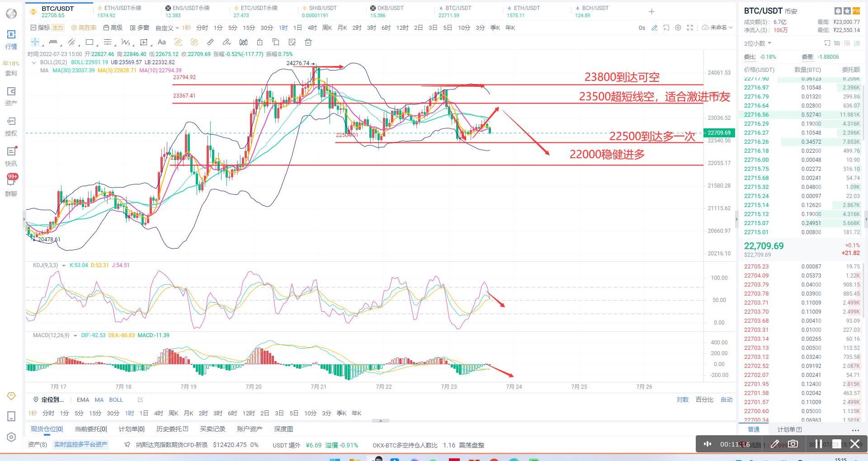Open the 账户资产 account assets tab
The width and height of the screenshot is (868, 461).
coord(250,429)
